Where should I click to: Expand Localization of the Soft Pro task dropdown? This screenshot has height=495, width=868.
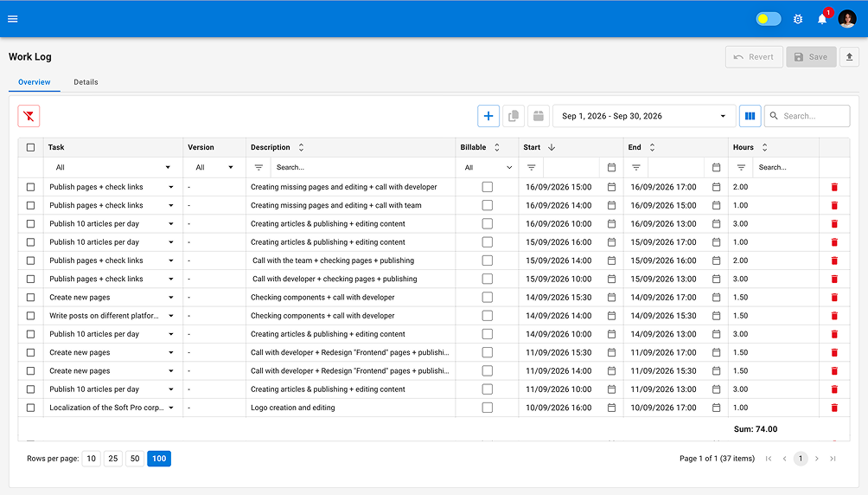coord(171,408)
